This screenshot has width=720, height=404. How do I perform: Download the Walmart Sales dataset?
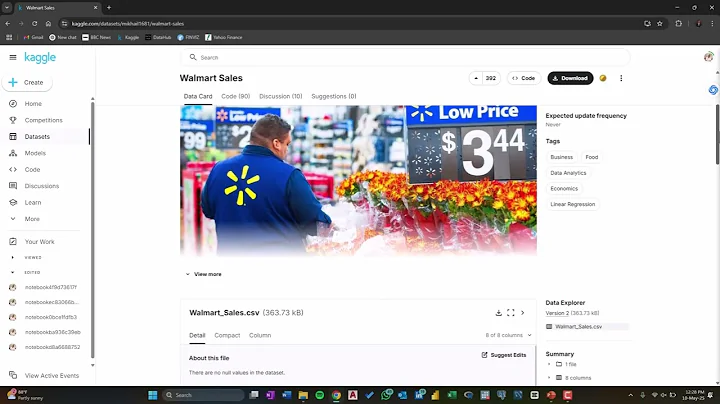click(x=570, y=79)
